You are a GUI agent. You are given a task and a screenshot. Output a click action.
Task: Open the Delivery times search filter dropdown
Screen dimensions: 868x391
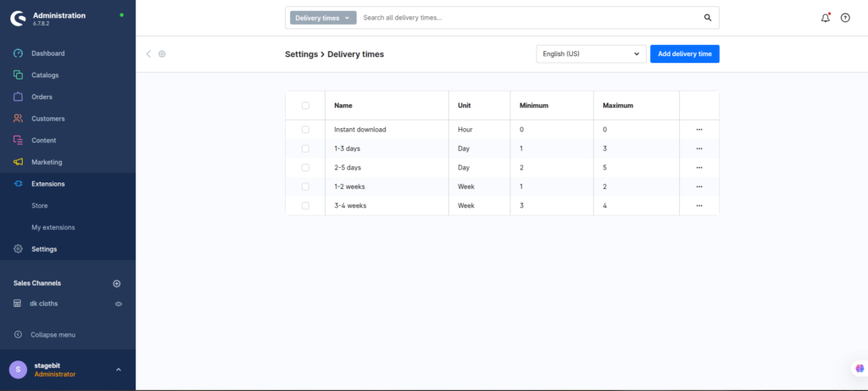323,18
